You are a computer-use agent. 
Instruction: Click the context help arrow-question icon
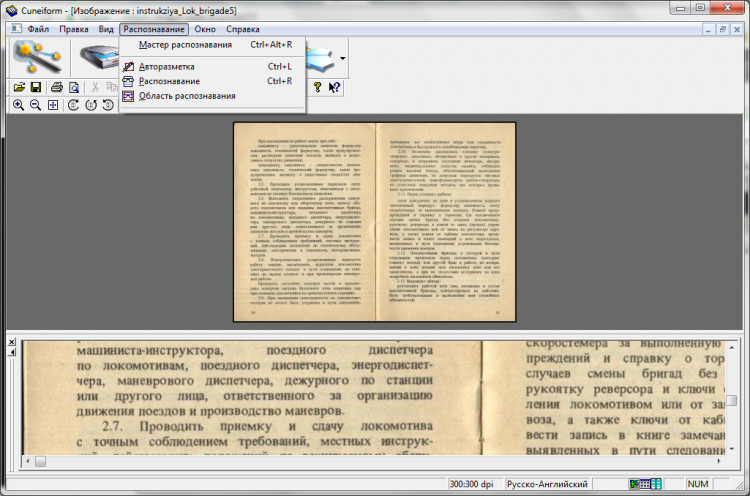[334, 87]
